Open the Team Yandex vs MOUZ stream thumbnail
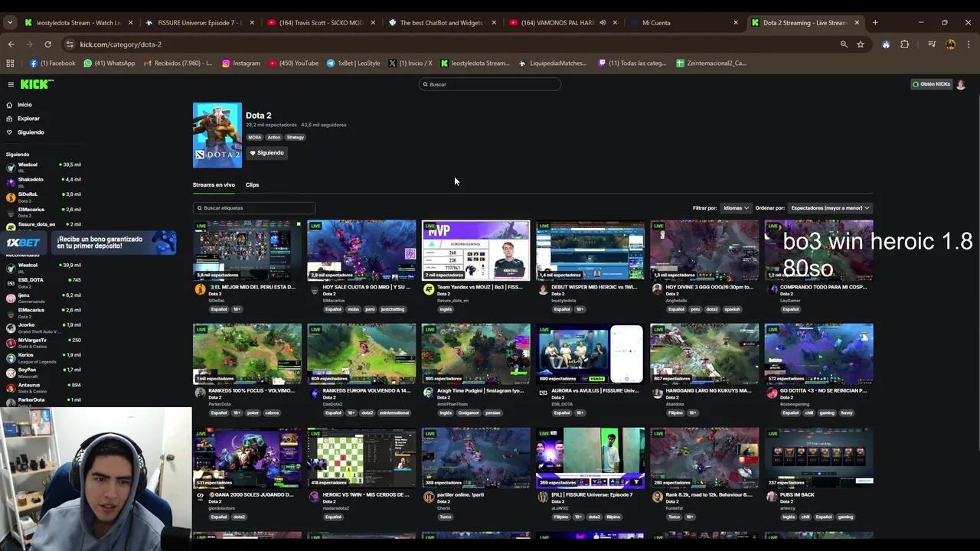The height and width of the screenshot is (551, 980). (475, 250)
